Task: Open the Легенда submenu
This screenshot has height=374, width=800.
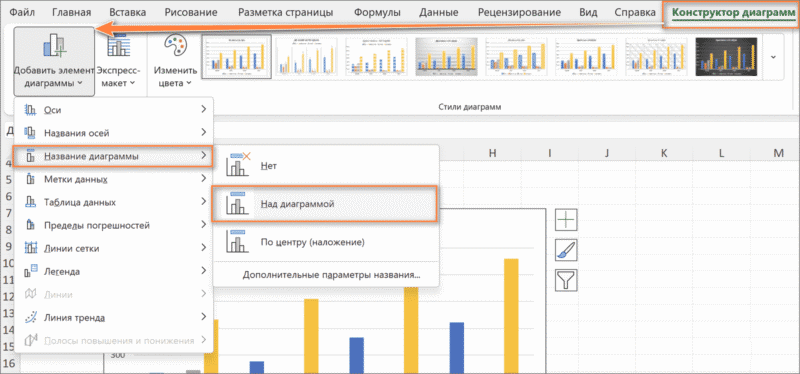Action: pos(114,271)
